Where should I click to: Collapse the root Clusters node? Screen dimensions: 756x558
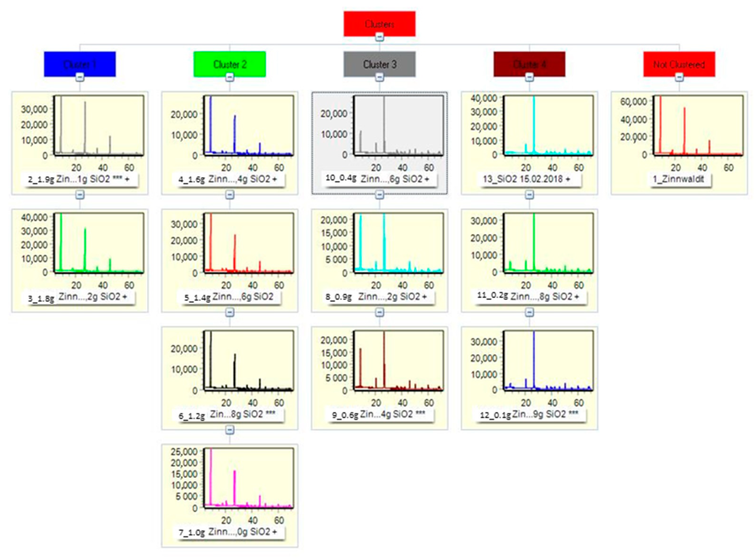click(x=379, y=37)
